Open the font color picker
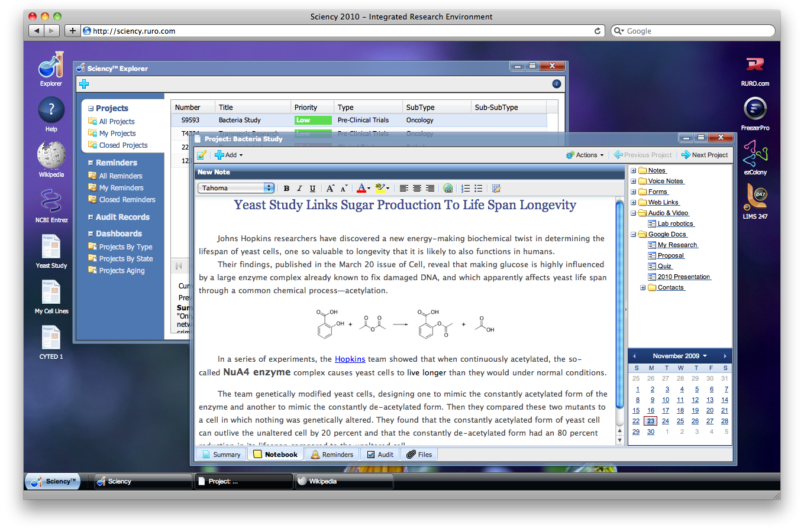The width and height of the screenshot is (804, 532). coord(364,189)
